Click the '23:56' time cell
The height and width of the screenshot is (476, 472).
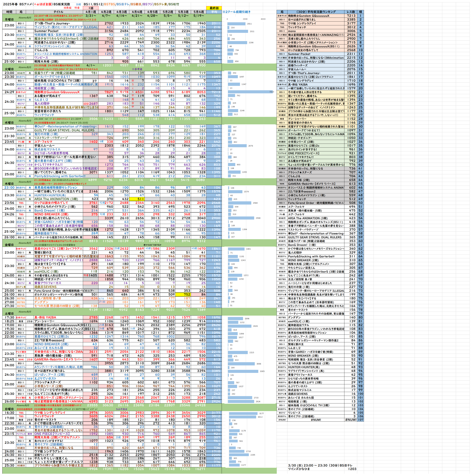[9, 203]
